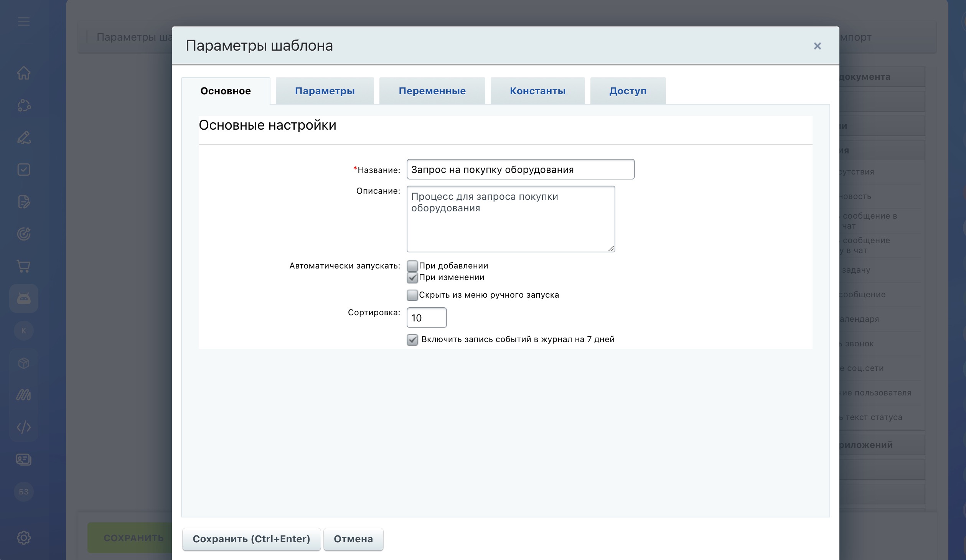Open the Переменные tab
Image resolution: width=966 pixels, height=560 pixels.
click(432, 91)
